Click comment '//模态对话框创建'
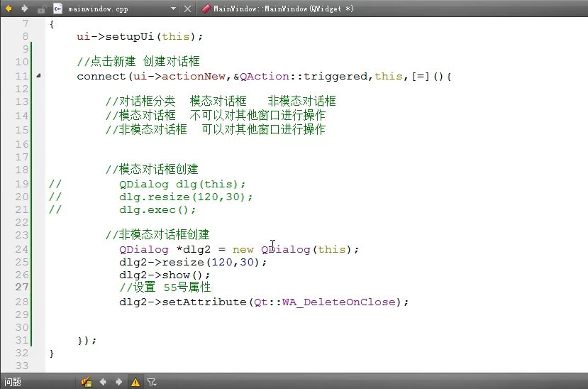 pyautogui.click(x=152, y=169)
